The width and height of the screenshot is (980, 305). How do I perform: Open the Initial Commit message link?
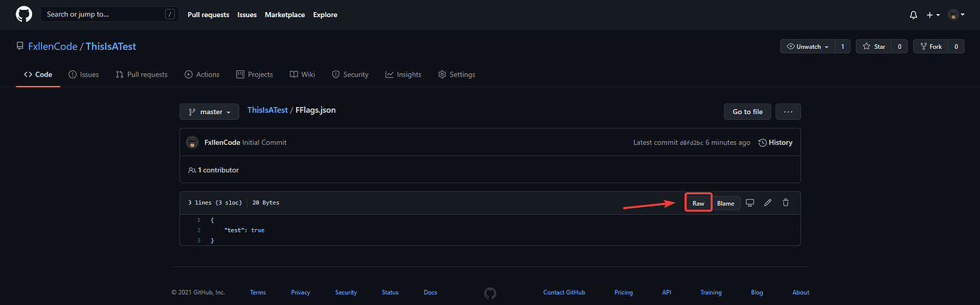coord(264,143)
